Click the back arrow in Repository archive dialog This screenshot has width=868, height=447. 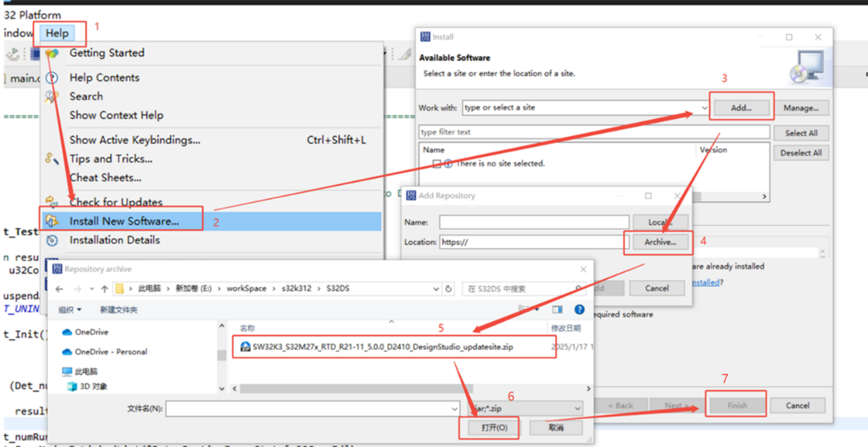click(x=60, y=289)
